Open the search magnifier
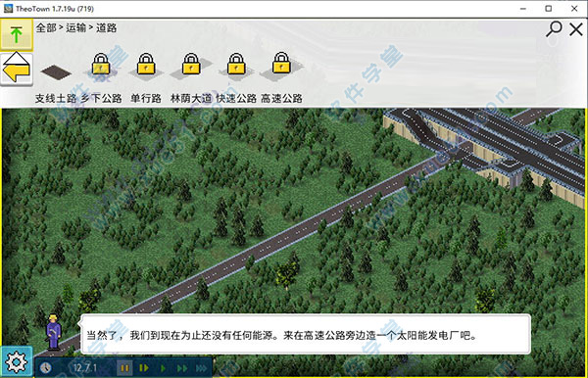This screenshot has width=588, height=378. pyautogui.click(x=554, y=29)
